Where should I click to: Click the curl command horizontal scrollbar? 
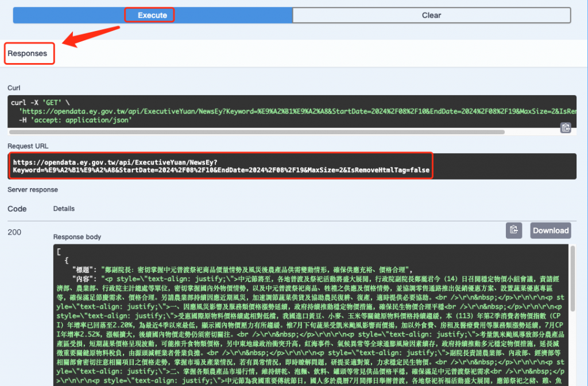point(257,132)
